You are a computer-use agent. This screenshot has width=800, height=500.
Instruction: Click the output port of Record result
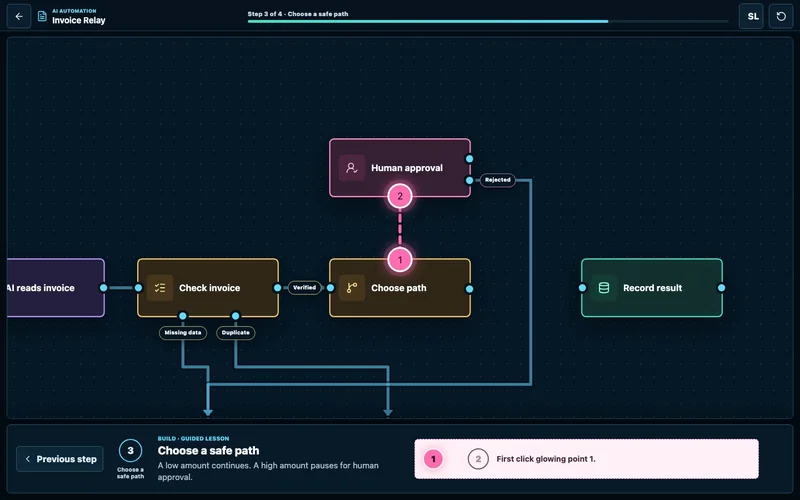[x=721, y=288]
